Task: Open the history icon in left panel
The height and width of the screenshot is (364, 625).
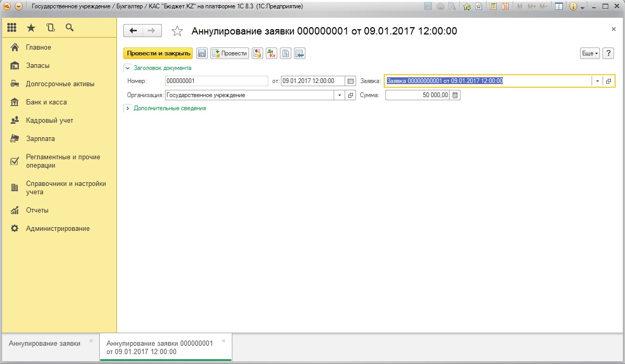Action: tap(50, 28)
